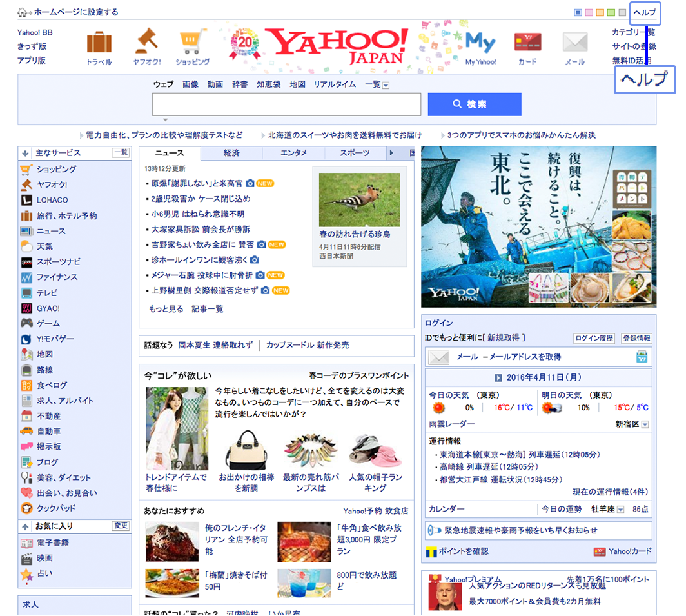This screenshot has height=616, width=686.
Task: Click the 映画 clapperboard icon
Action: tap(26, 558)
